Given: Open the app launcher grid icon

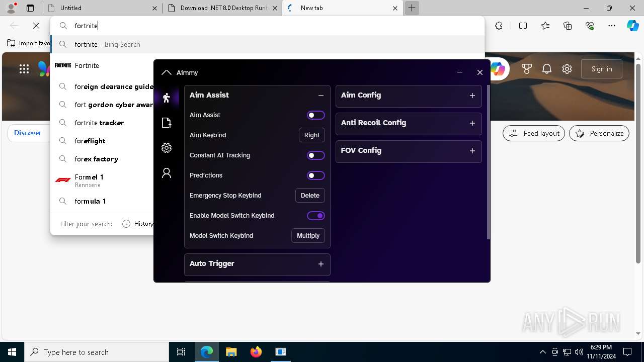Looking at the screenshot, I should pyautogui.click(x=24, y=69).
